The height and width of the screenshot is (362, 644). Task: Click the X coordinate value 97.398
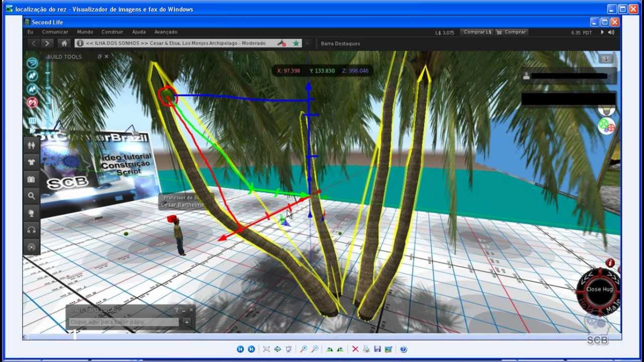click(x=289, y=71)
